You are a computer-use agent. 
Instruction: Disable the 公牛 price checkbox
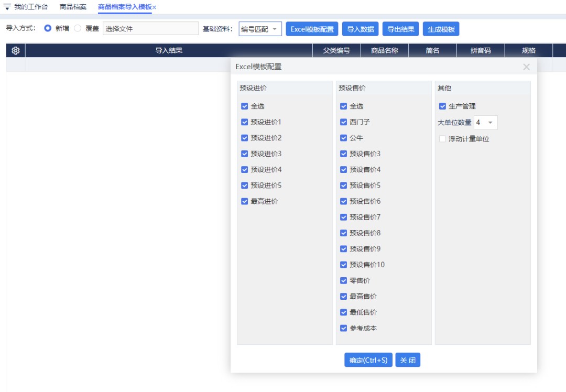[344, 137]
